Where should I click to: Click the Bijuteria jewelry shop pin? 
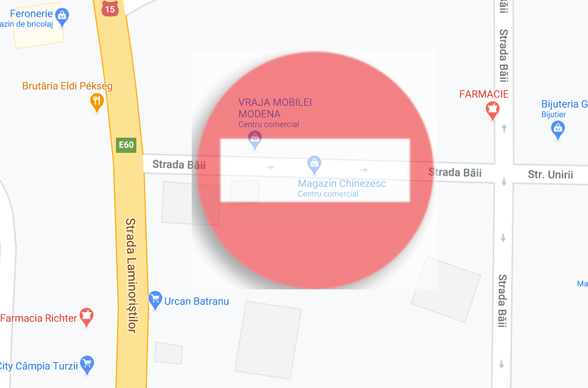pyautogui.click(x=558, y=130)
